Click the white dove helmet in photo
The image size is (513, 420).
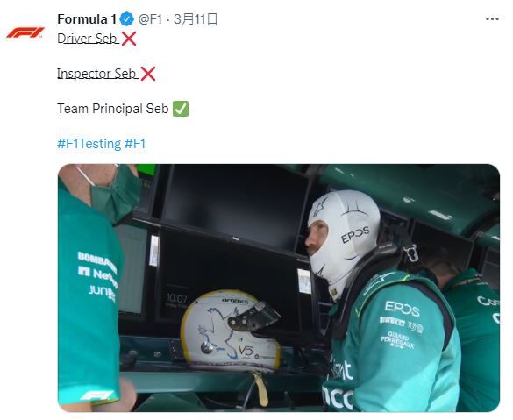[x=231, y=330]
